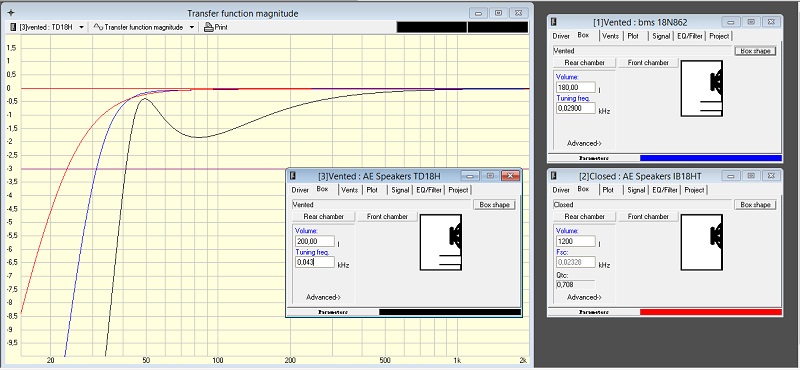Click the transfer function curve icon in toolbar
The image size is (800, 370).
click(98, 28)
